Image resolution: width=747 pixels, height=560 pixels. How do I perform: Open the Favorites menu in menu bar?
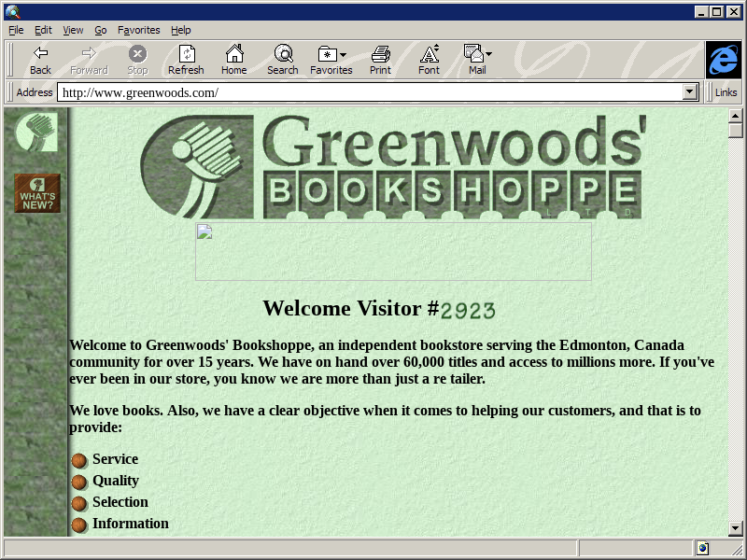click(x=138, y=30)
